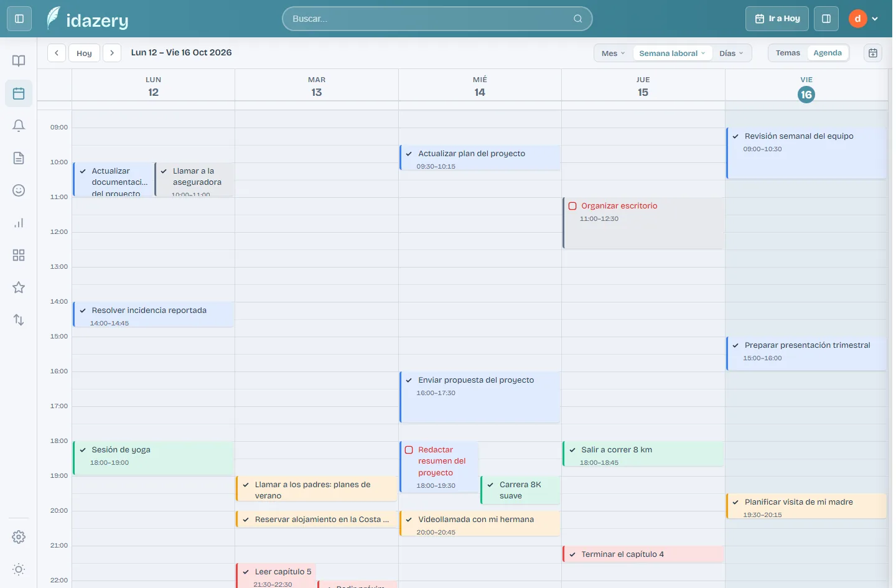Image resolution: width=896 pixels, height=588 pixels.
Task: Switch to the Temas tab
Action: pos(788,53)
